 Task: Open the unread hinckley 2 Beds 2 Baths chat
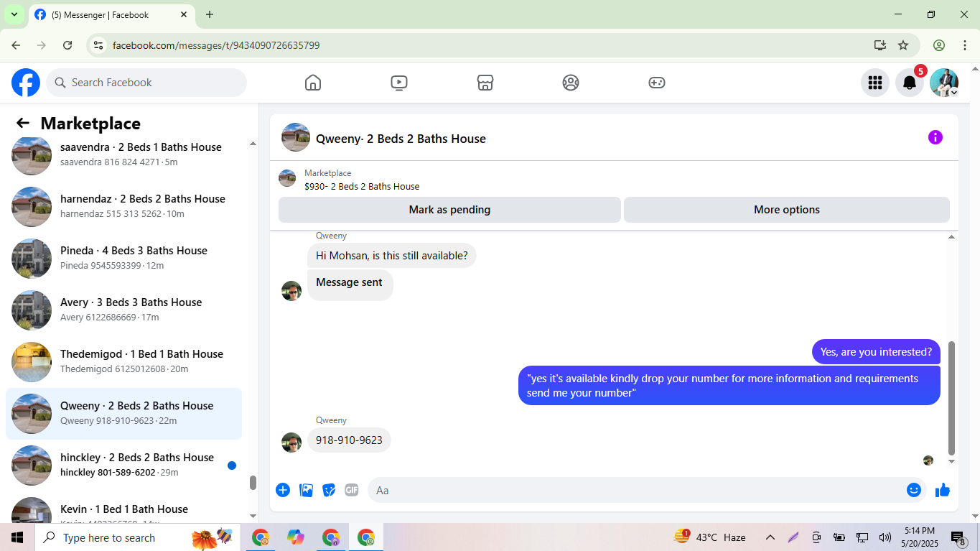pyautogui.click(x=123, y=465)
